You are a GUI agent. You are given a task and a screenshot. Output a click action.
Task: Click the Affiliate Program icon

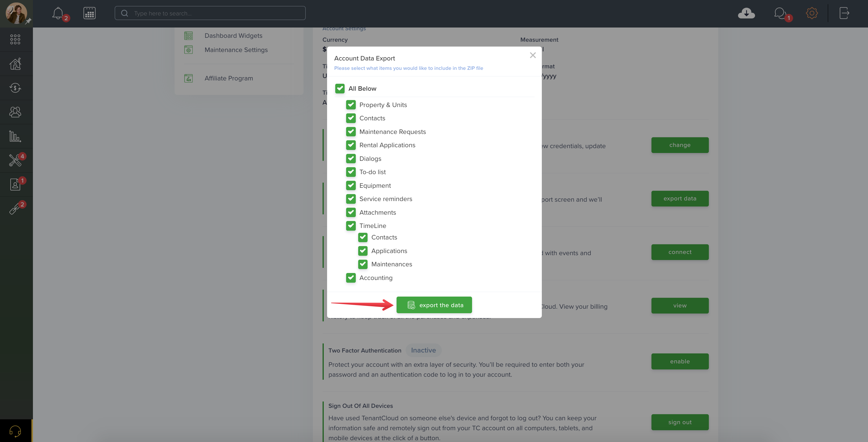coord(188,78)
